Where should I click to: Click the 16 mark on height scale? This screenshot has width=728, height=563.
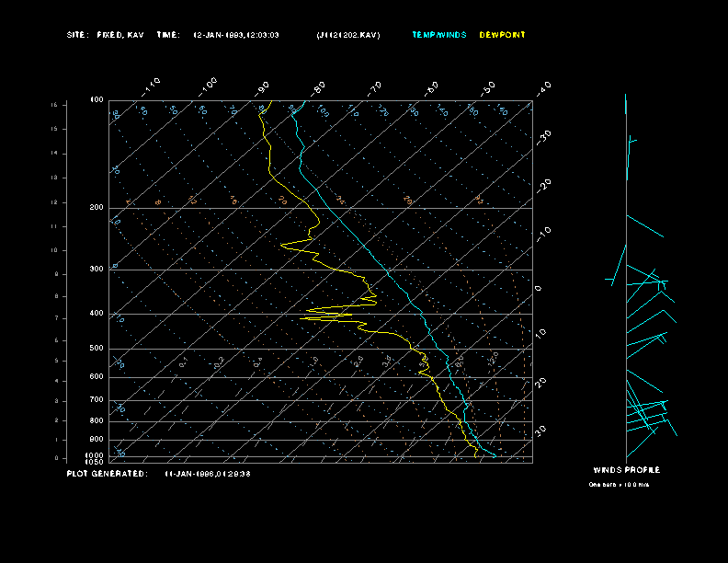click(x=55, y=105)
